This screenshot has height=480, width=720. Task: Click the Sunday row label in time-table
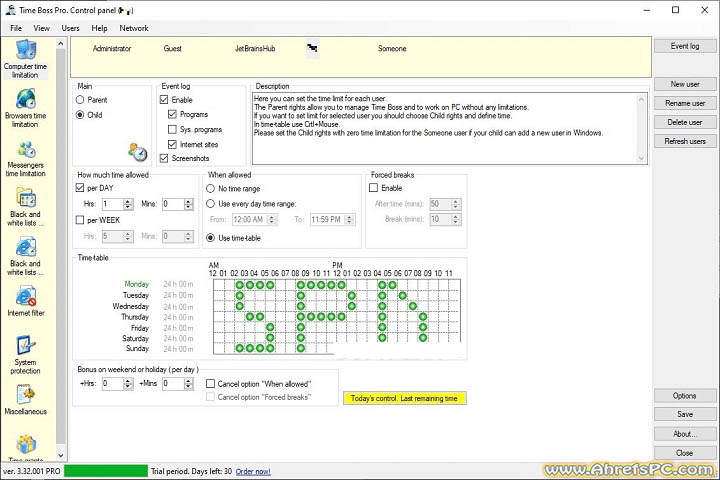tap(137, 349)
